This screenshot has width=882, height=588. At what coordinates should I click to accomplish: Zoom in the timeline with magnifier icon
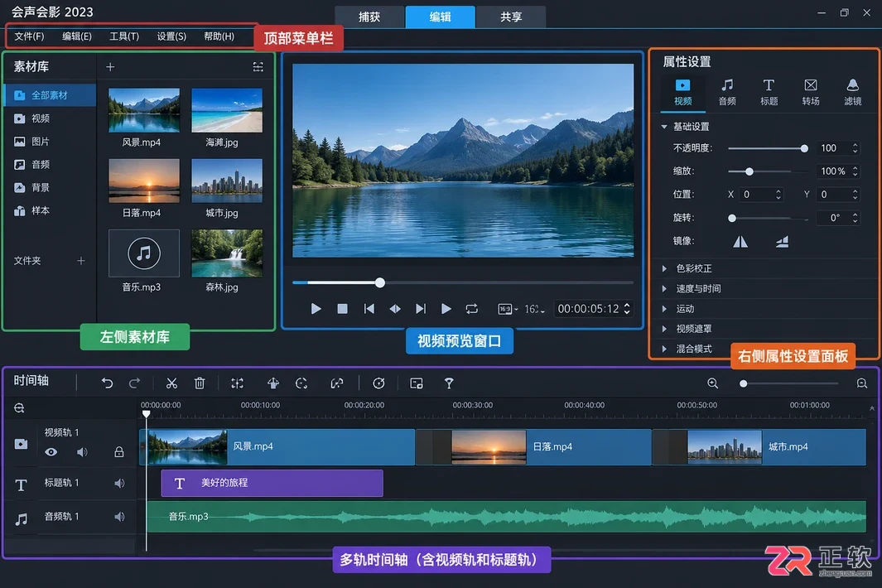(713, 383)
